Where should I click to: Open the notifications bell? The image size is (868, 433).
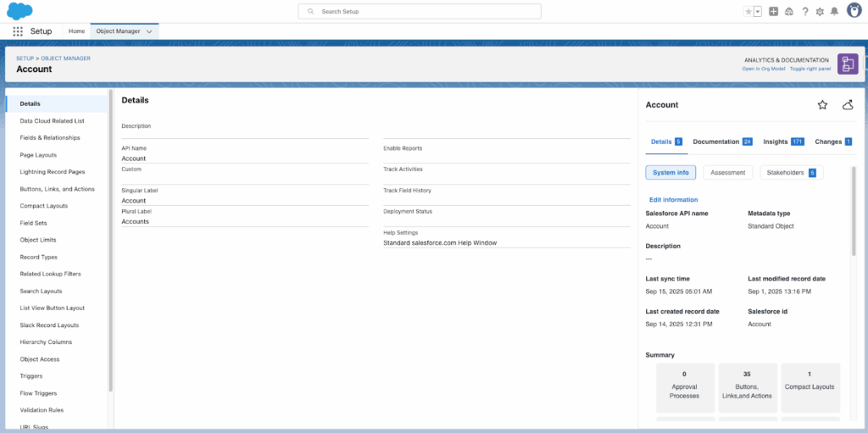(x=834, y=11)
